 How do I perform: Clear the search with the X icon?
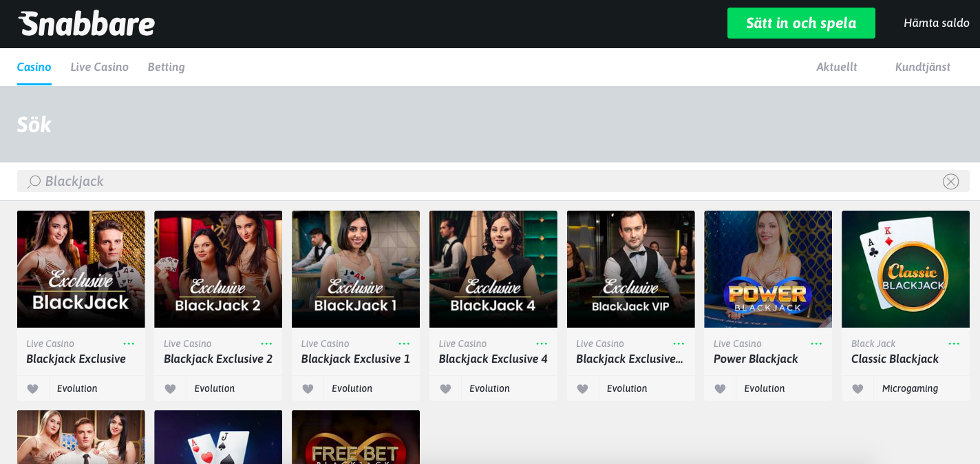(950, 182)
